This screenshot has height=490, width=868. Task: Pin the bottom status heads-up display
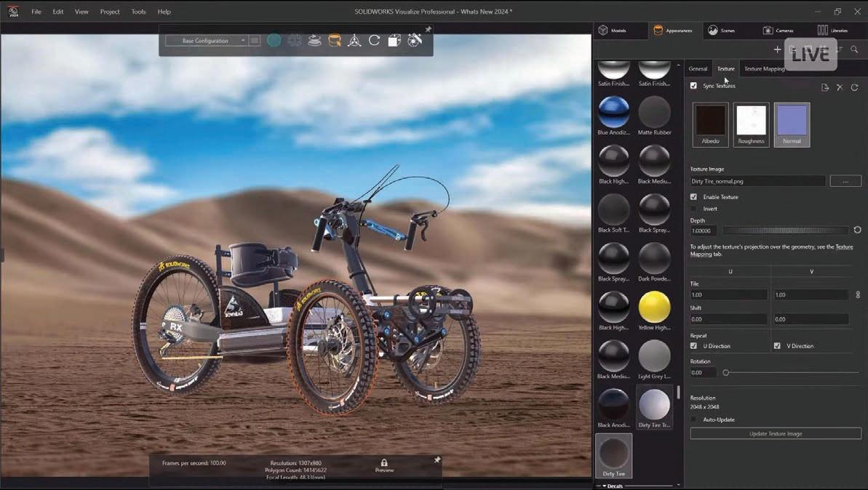tap(437, 459)
